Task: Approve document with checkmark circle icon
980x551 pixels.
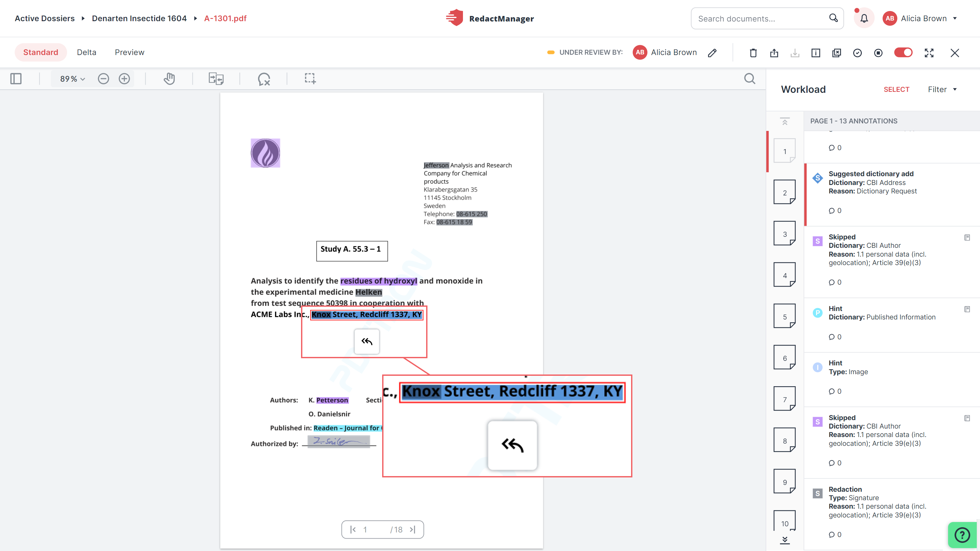Action: tap(857, 53)
